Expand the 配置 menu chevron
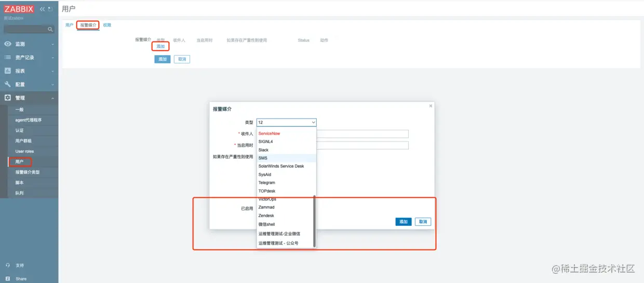 (x=53, y=85)
